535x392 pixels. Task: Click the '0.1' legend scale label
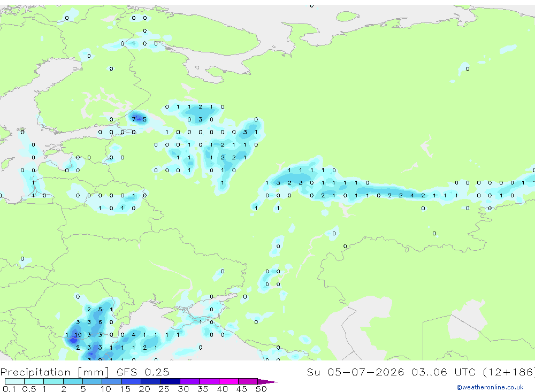[x=9, y=389]
